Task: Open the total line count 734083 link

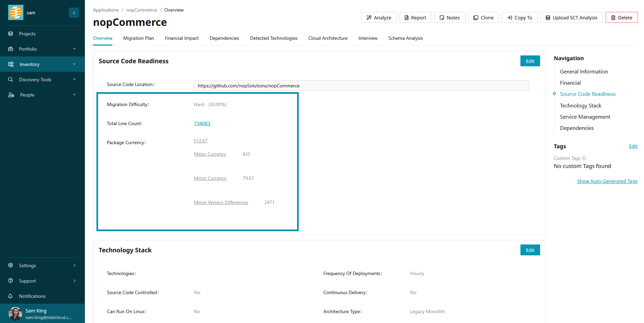Action: click(x=202, y=123)
